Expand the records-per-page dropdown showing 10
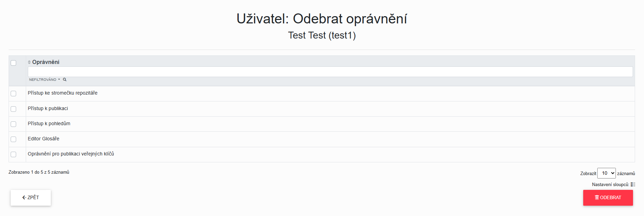Image resolution: width=644 pixels, height=216 pixels. click(x=606, y=173)
